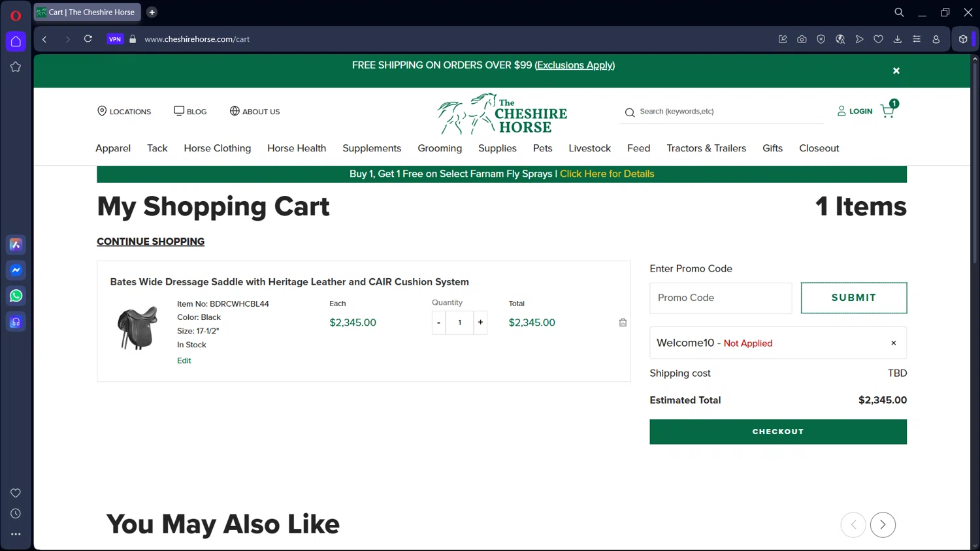This screenshot has width=980, height=551.
Task: Click the quantity value field
Action: click(x=460, y=323)
